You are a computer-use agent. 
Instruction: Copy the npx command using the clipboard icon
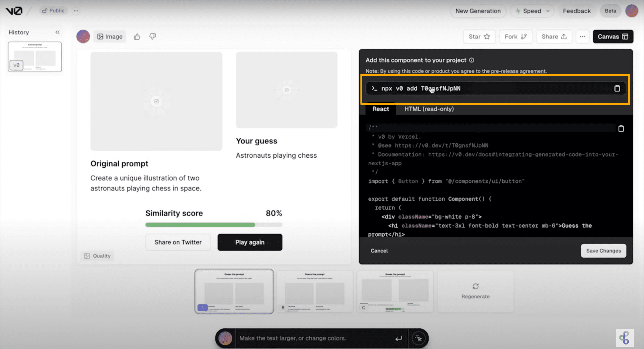617,88
